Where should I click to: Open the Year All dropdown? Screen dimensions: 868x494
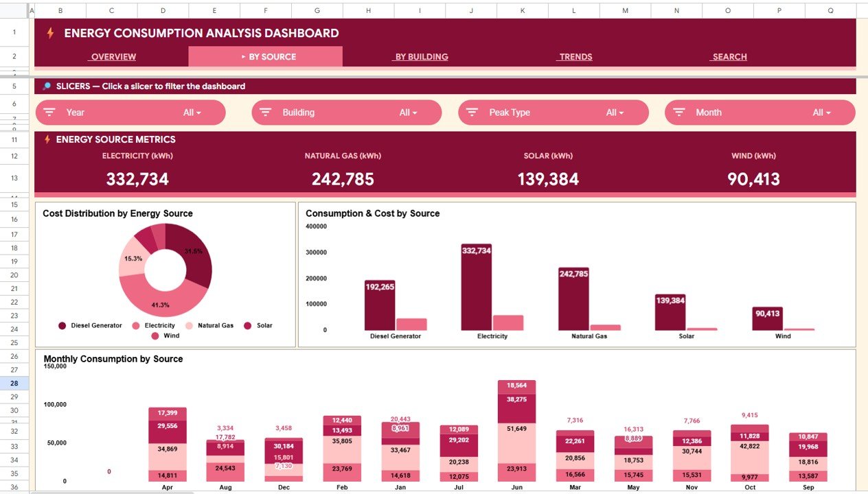point(192,113)
